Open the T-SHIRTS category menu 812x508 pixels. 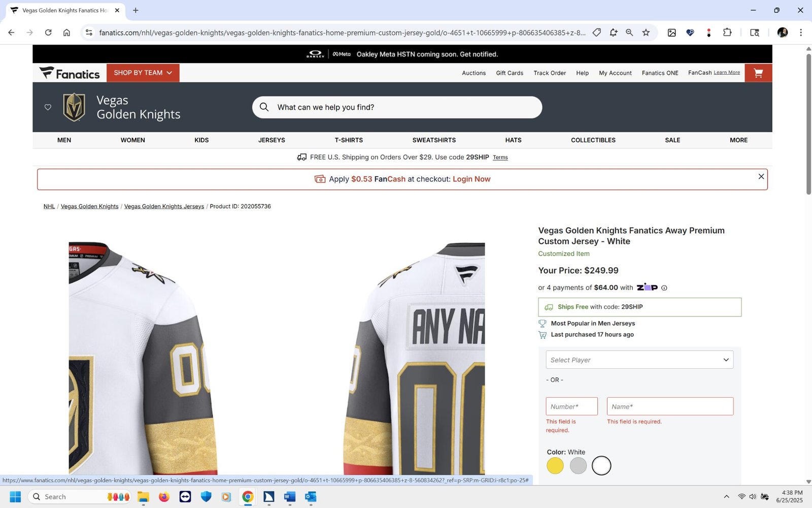tap(349, 140)
